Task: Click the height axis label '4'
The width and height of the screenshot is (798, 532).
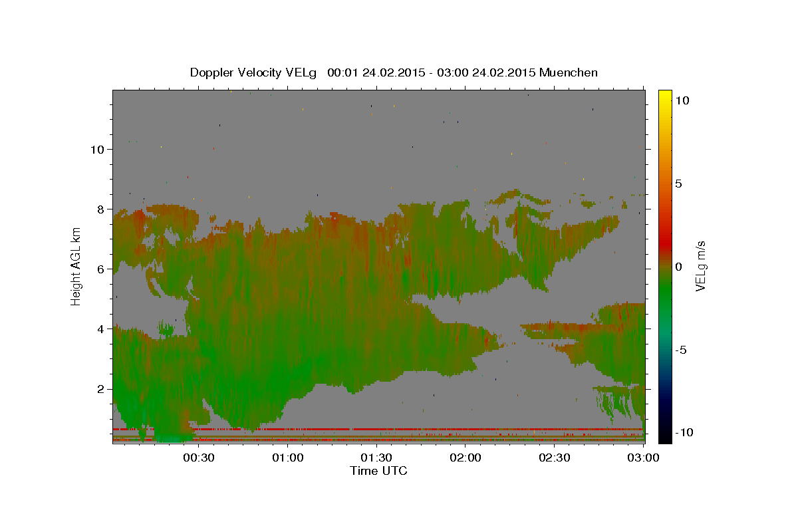Action: pos(100,329)
